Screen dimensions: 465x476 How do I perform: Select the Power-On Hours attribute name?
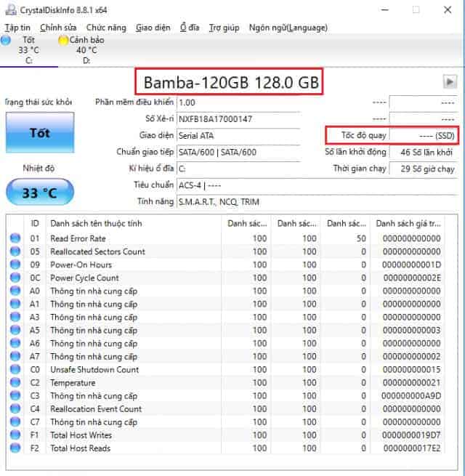81,265
